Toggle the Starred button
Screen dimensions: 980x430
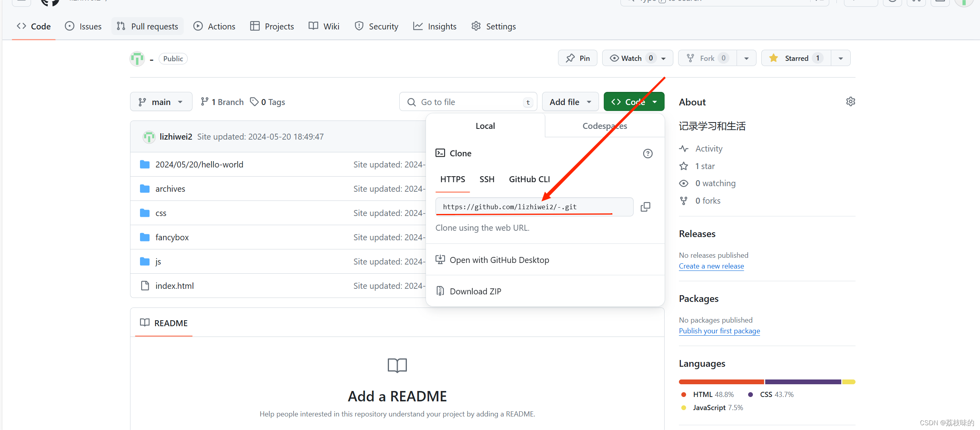click(x=796, y=58)
